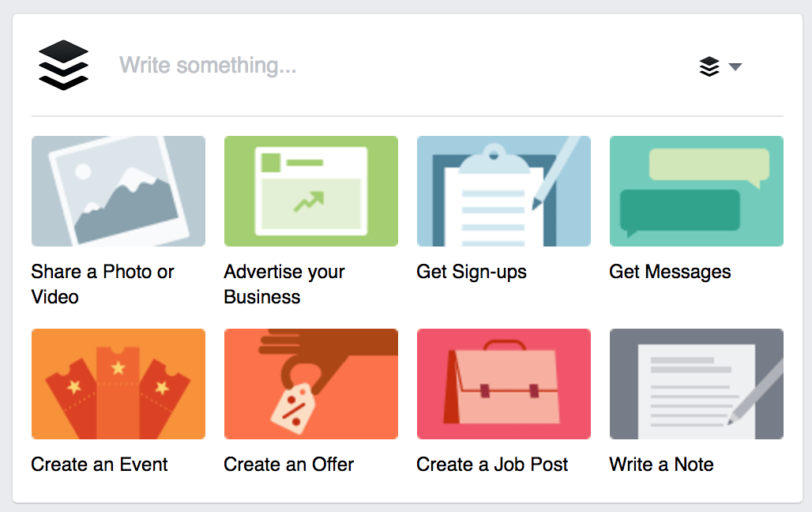Click the Share a Photo or Video label
812x512 pixels.
point(103,284)
